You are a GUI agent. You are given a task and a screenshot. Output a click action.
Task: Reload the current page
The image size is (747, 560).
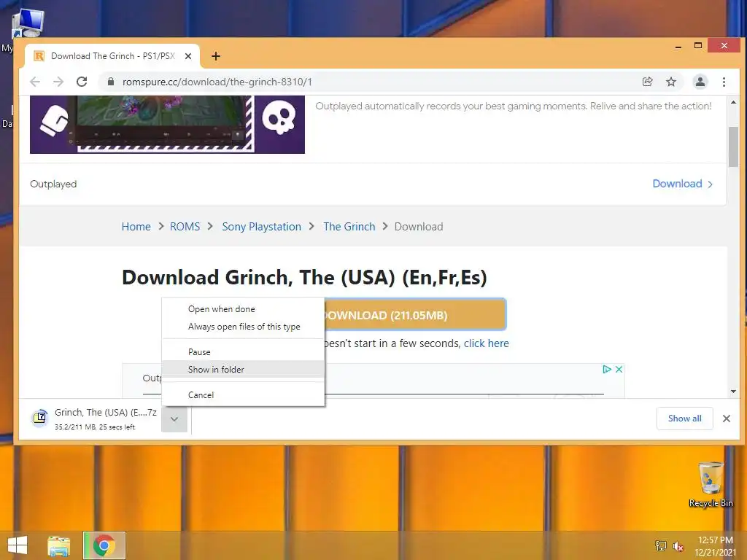pyautogui.click(x=82, y=82)
